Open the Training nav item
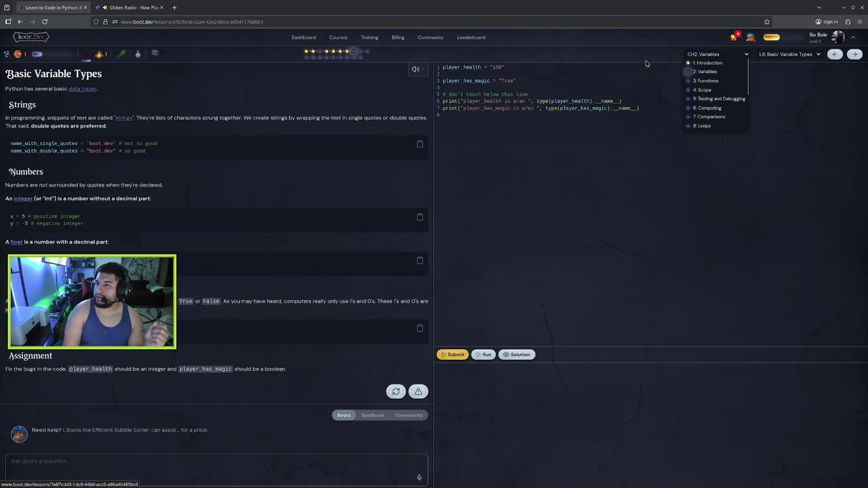Screen dimensions: 868x488 370,37
